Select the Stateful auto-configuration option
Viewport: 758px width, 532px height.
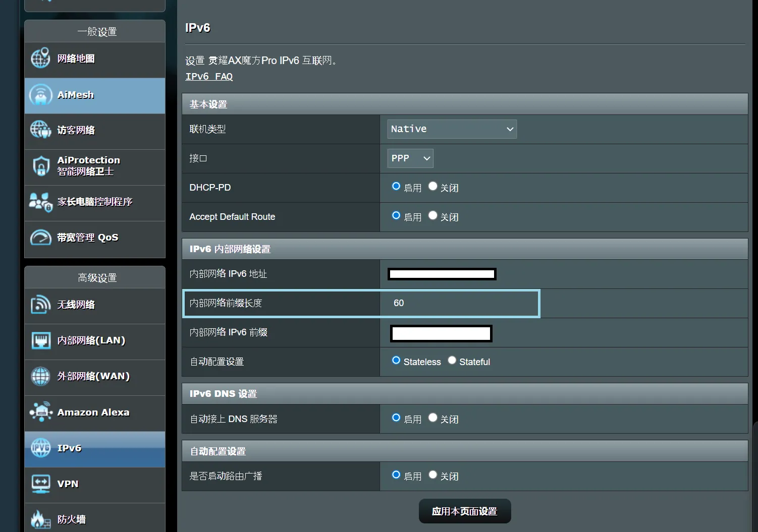pyautogui.click(x=452, y=360)
